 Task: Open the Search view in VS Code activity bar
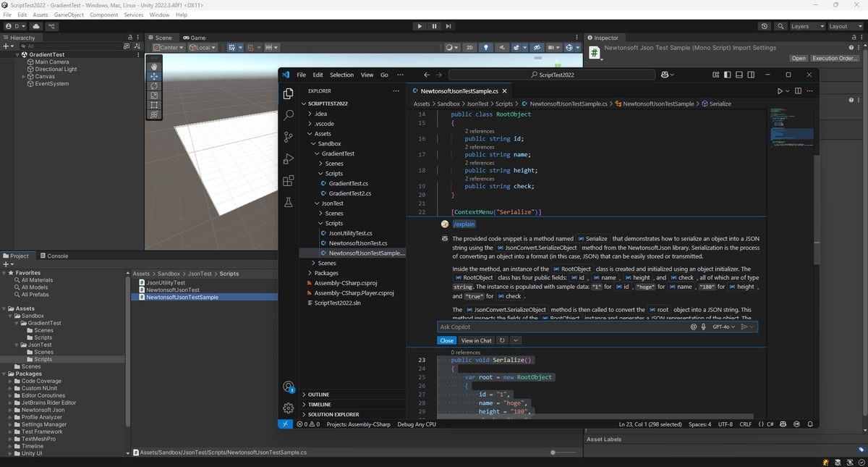289,115
